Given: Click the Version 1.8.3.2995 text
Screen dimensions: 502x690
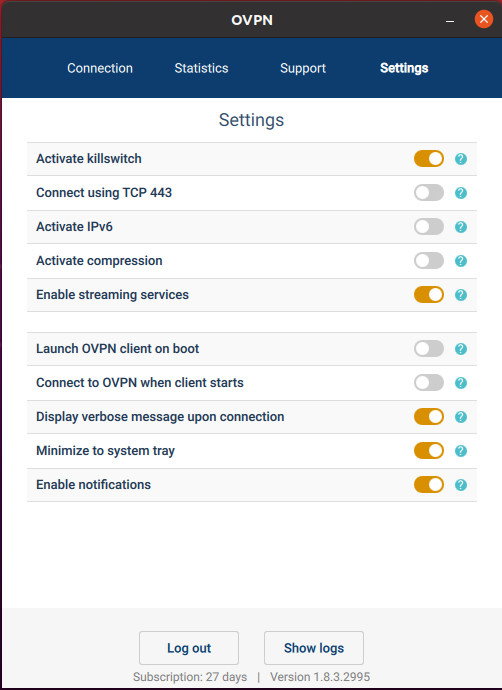Looking at the screenshot, I should 320,677.
